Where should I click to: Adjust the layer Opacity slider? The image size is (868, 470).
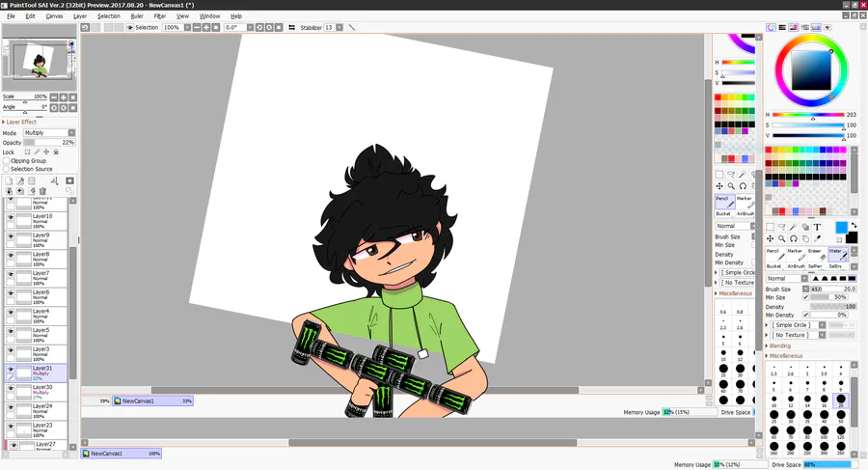pyautogui.click(x=49, y=143)
